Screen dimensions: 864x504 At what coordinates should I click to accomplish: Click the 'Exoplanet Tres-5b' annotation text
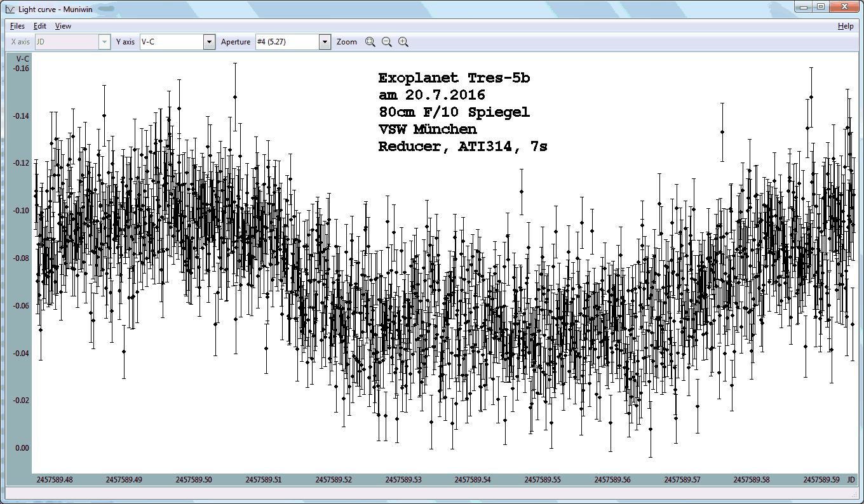pyautogui.click(x=454, y=78)
